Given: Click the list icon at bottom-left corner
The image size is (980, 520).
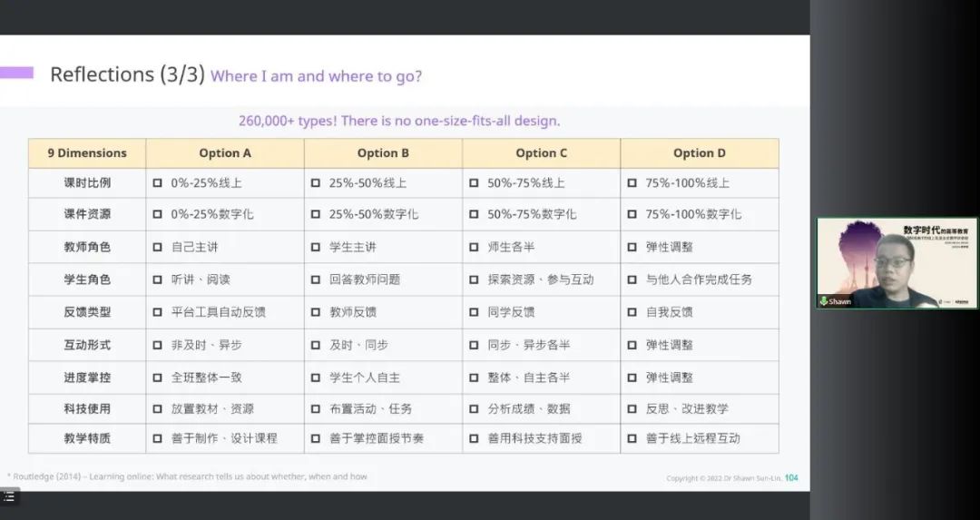Looking at the screenshot, I should tap(8, 496).
